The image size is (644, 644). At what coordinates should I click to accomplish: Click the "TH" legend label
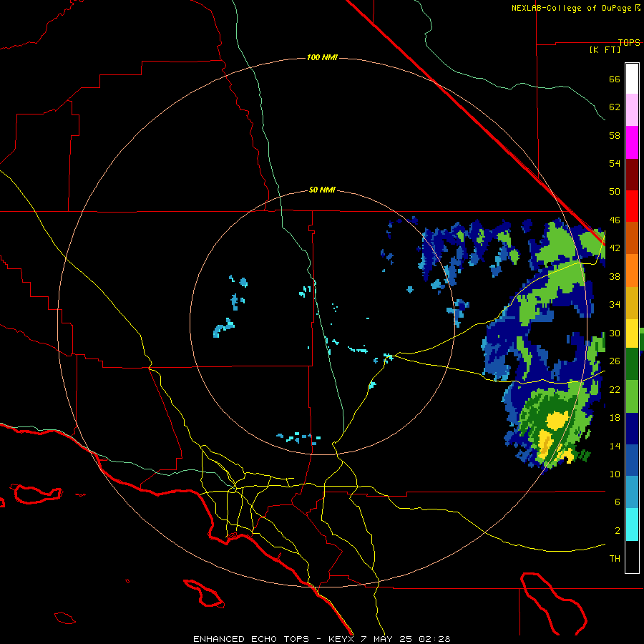click(x=615, y=558)
